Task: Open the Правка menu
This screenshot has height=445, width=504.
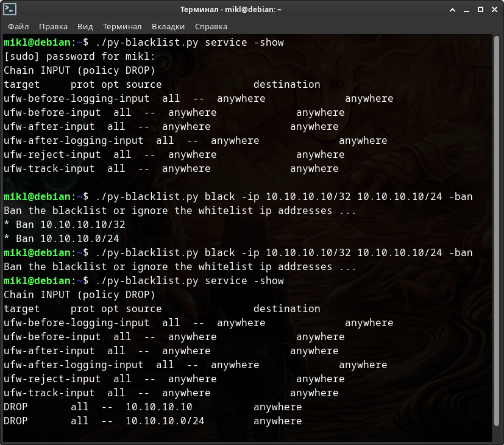Action: click(53, 26)
